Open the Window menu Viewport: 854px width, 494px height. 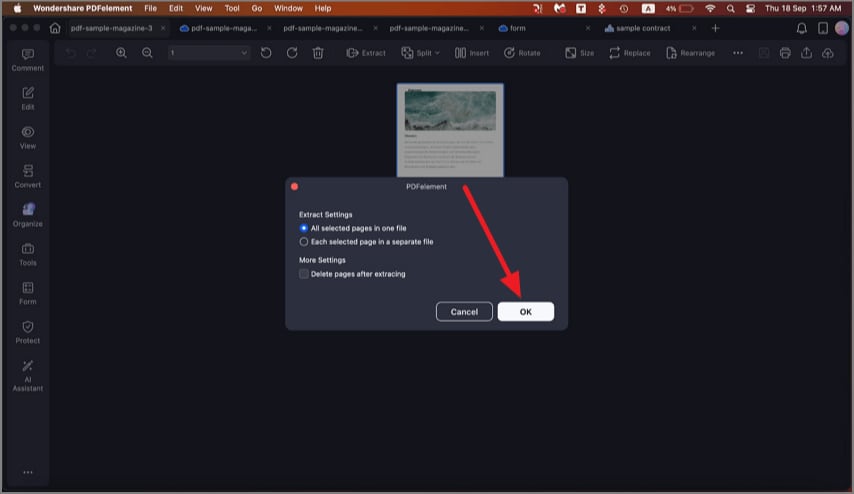click(288, 8)
